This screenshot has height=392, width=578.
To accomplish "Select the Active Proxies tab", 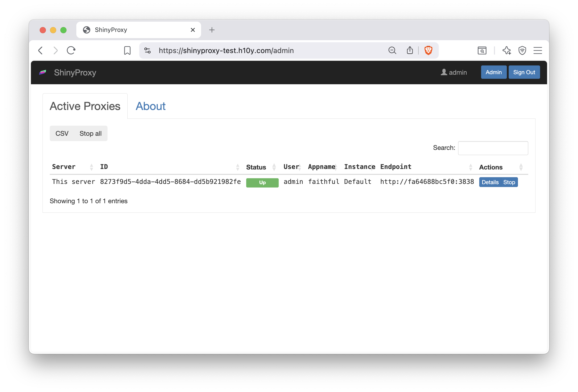I will click(x=85, y=106).
